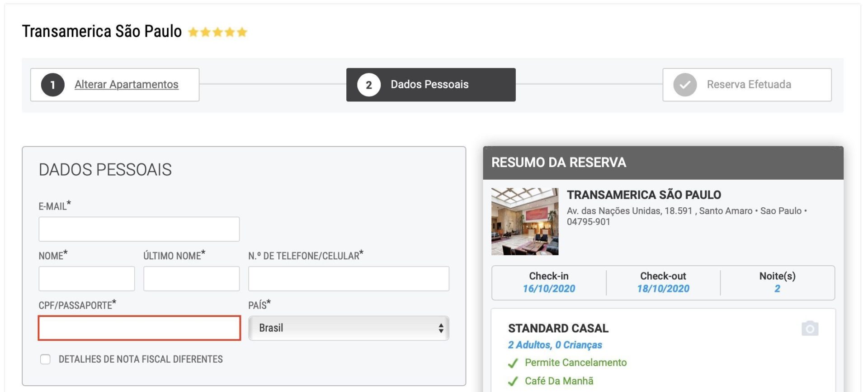Click the camera icon for Standard Casal room
The image size is (868, 392).
coord(810,329)
